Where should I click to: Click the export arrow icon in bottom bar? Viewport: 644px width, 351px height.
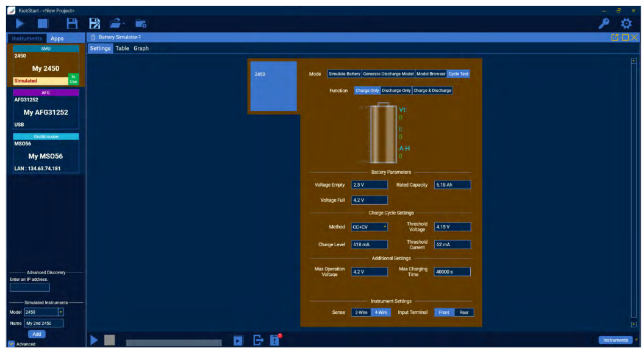click(x=258, y=340)
